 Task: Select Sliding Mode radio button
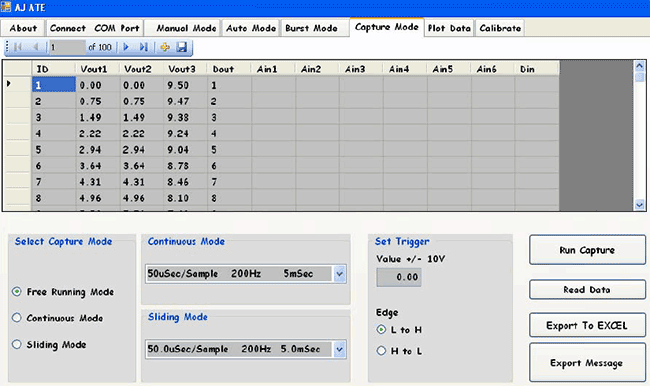(17, 345)
